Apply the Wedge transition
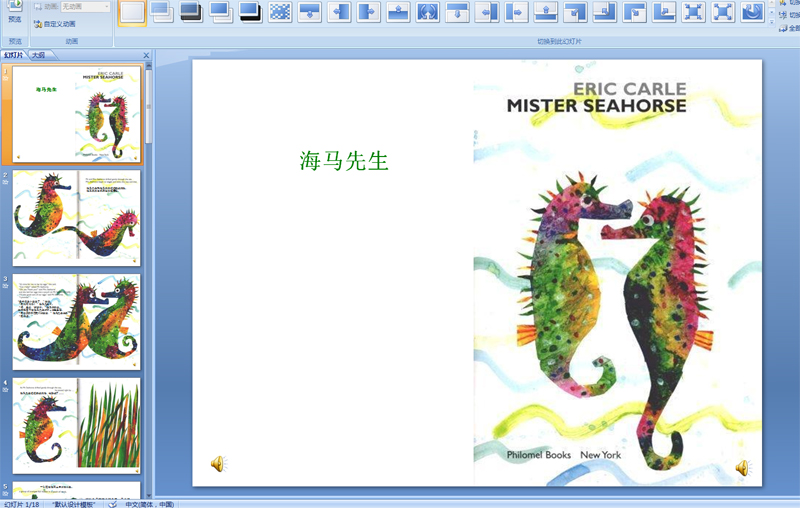Viewport: 800px width, 508px height. 428,12
